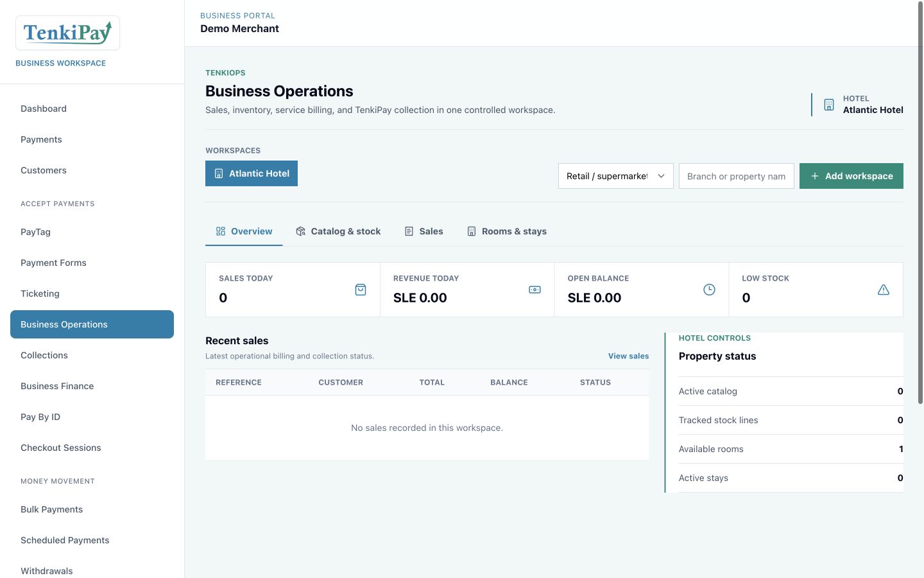This screenshot has width=924, height=578.
Task: Click the receipt icon on the Sales tab
Action: [409, 231]
